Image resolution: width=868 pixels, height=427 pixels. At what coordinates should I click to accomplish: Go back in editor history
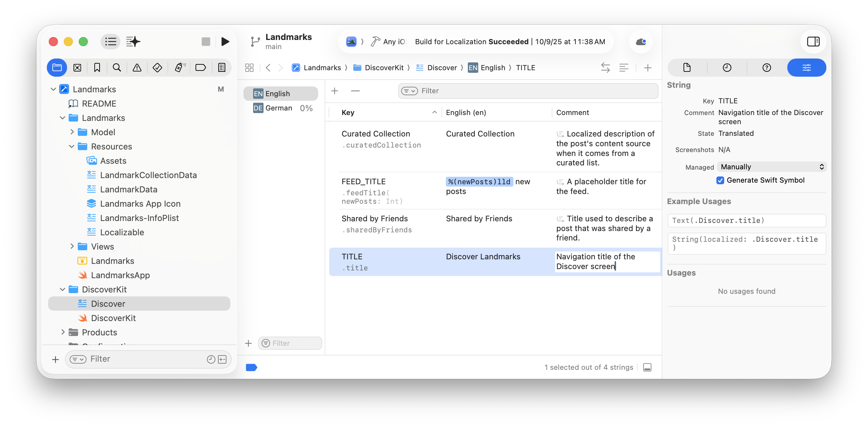(x=268, y=68)
